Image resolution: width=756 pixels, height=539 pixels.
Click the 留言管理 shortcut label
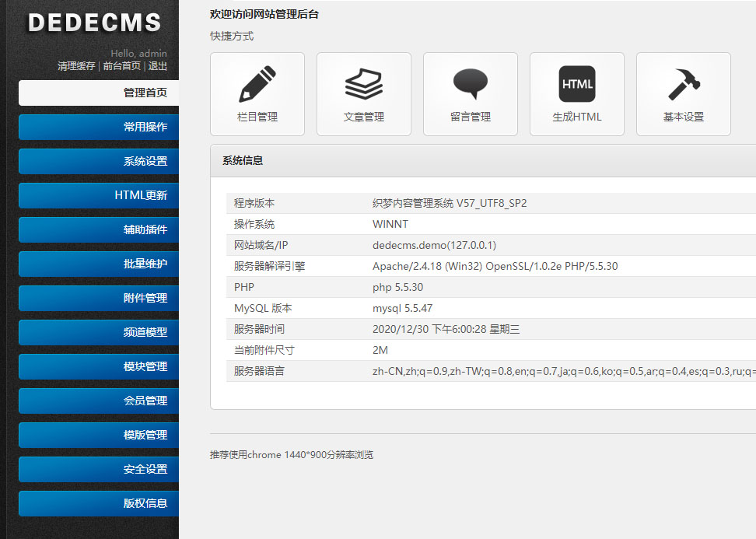point(471,117)
